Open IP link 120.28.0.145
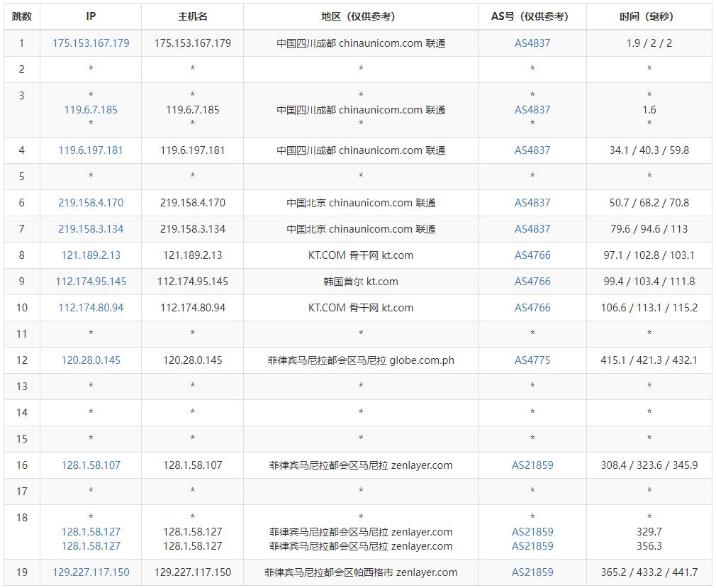The width and height of the screenshot is (716, 588). tap(91, 360)
